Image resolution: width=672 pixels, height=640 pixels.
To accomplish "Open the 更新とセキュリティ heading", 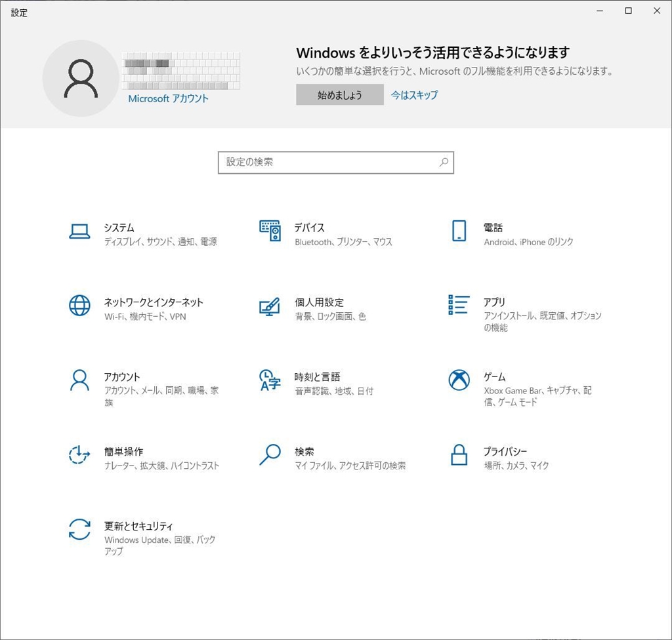I will (x=138, y=526).
